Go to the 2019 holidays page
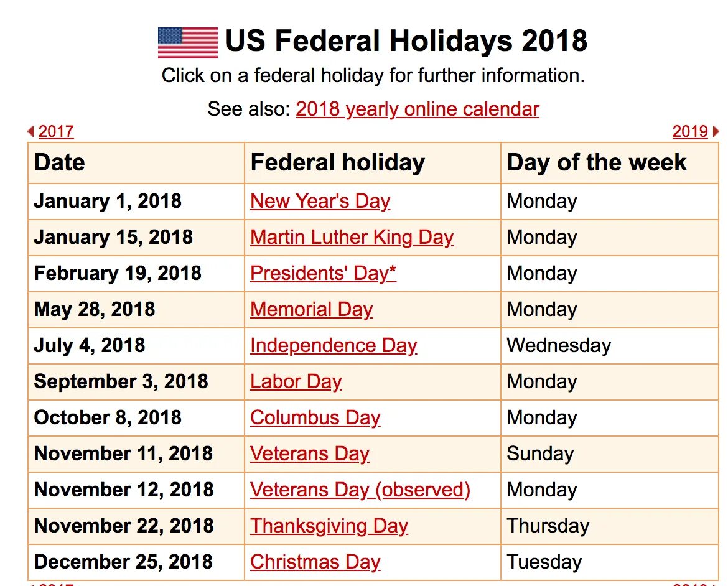Screen dimensions: 728x586 (690, 131)
